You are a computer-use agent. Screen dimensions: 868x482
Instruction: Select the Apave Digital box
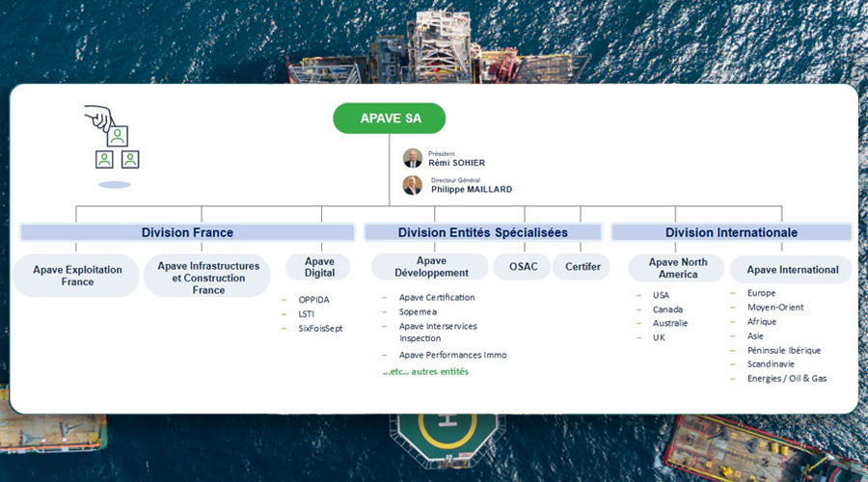(x=319, y=267)
